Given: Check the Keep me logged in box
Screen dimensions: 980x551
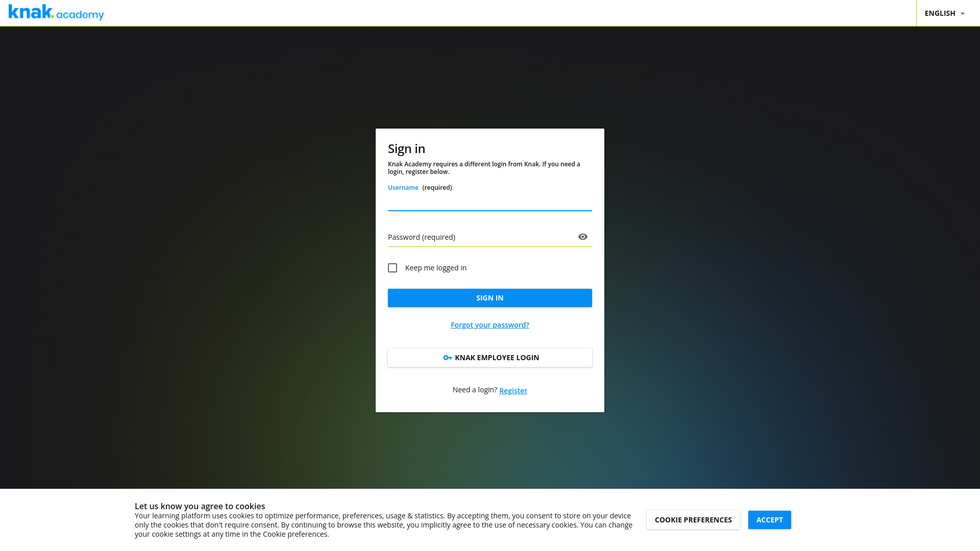Looking at the screenshot, I should click(x=393, y=268).
